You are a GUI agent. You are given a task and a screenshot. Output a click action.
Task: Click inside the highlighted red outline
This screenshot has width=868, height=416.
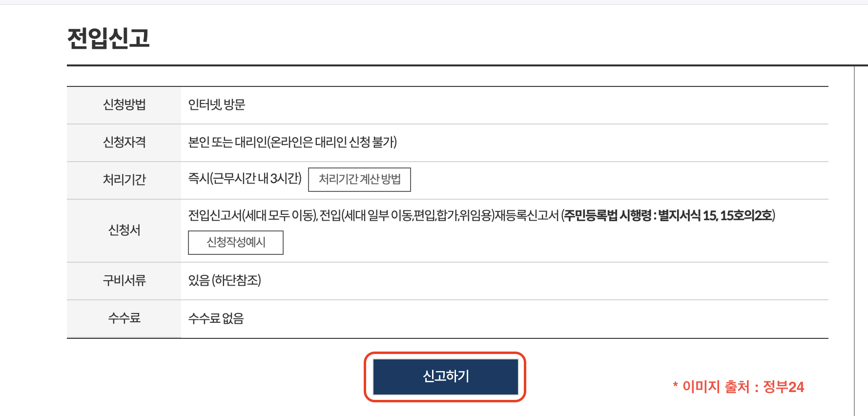445,376
